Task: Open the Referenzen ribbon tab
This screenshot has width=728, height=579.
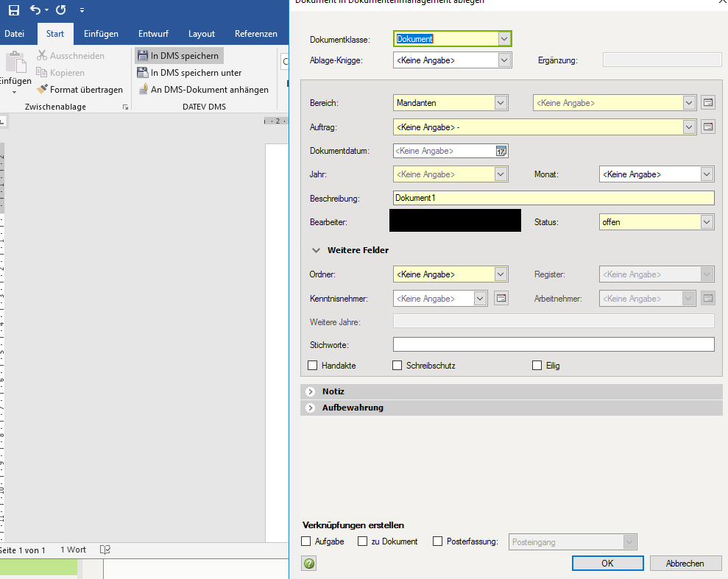Action: point(255,34)
